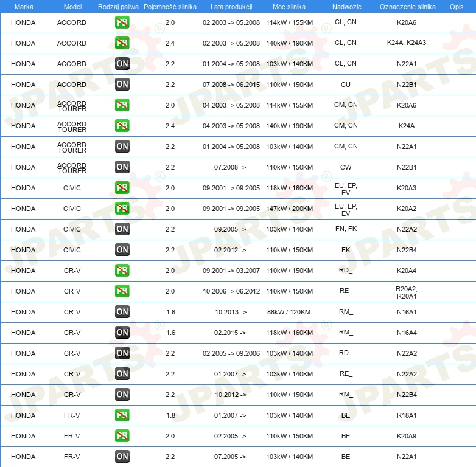The height and width of the screenshot is (467, 476).
Task: Click the CIVIC model in the K20A3 row
Action: [72, 188]
